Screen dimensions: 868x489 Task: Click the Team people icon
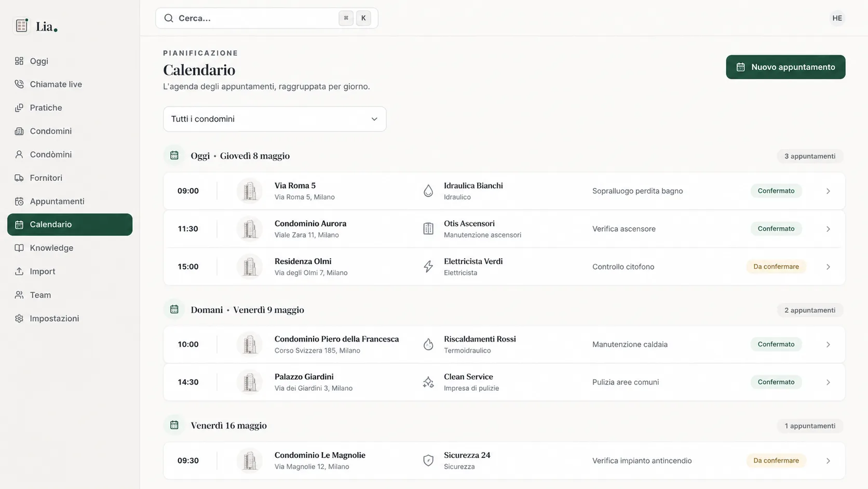click(x=19, y=295)
